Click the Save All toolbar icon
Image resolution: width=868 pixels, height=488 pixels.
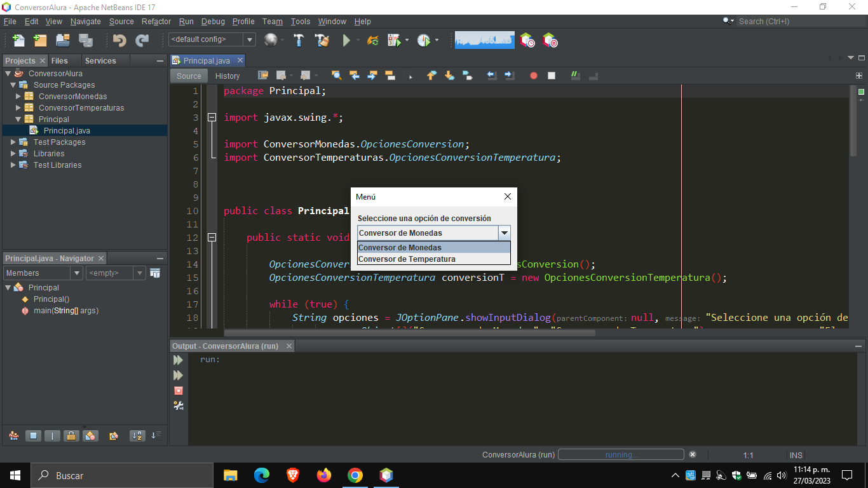86,40
